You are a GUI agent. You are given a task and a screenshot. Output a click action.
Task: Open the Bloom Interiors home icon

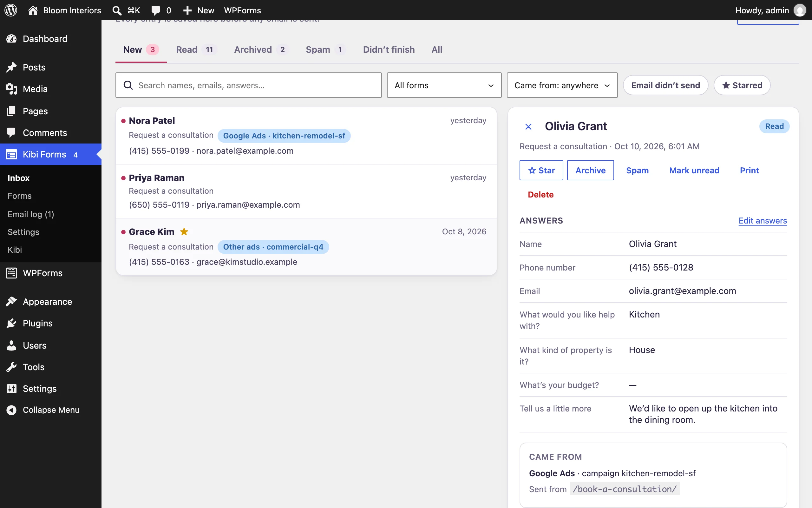[33, 10]
